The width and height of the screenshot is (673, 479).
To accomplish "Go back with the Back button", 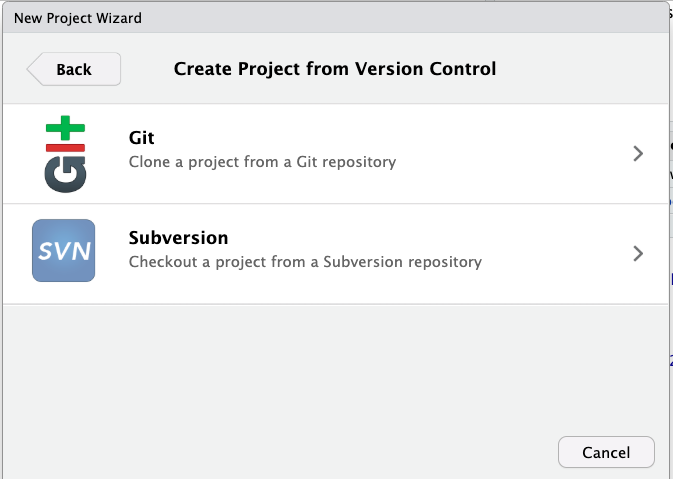I will pos(74,69).
